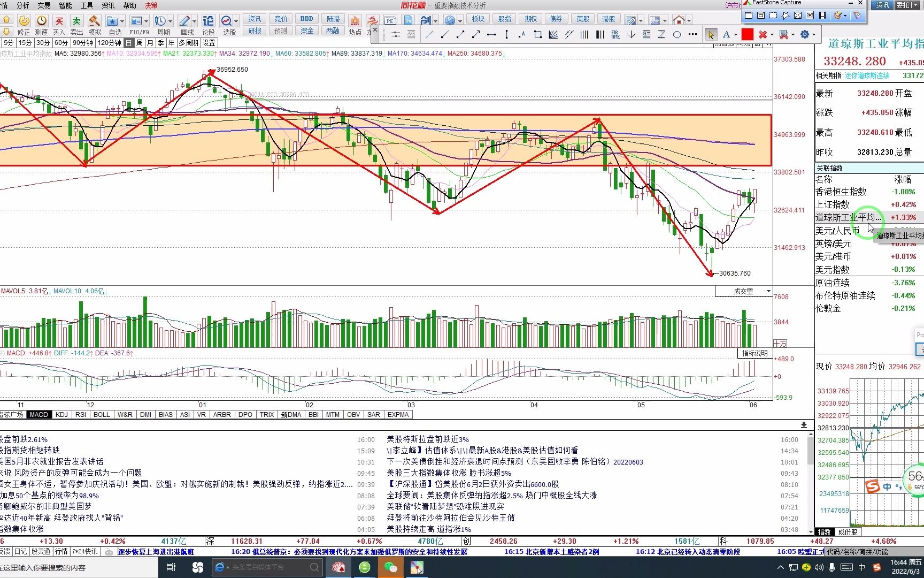Open the 智能 menu
This screenshot has height=578, width=924.
tap(66, 5)
